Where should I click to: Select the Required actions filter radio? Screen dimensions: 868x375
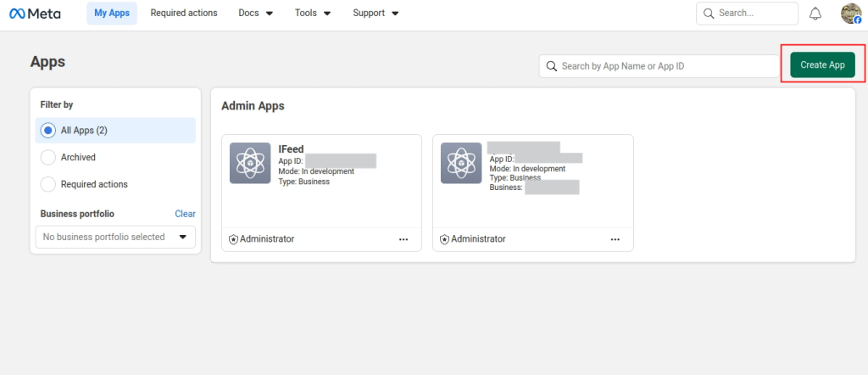tap(48, 184)
